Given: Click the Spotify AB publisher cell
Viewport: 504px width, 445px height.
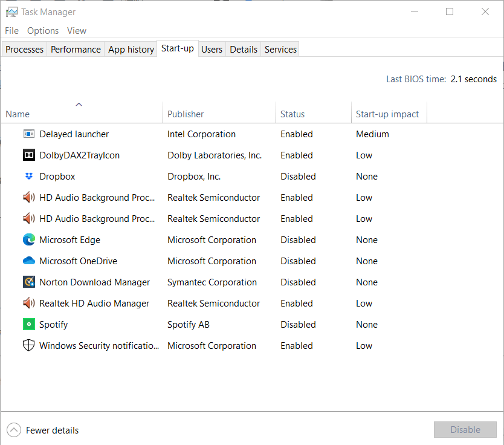Looking at the screenshot, I should pyautogui.click(x=189, y=325).
